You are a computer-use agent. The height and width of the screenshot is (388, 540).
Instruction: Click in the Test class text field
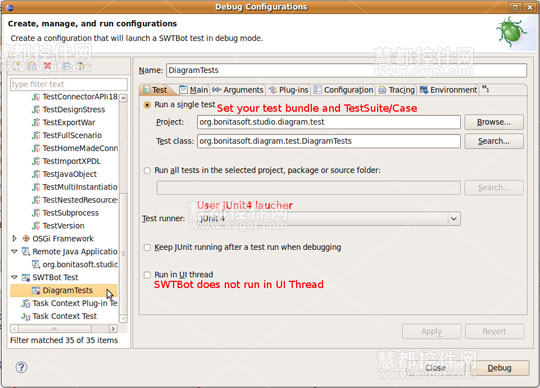point(329,141)
